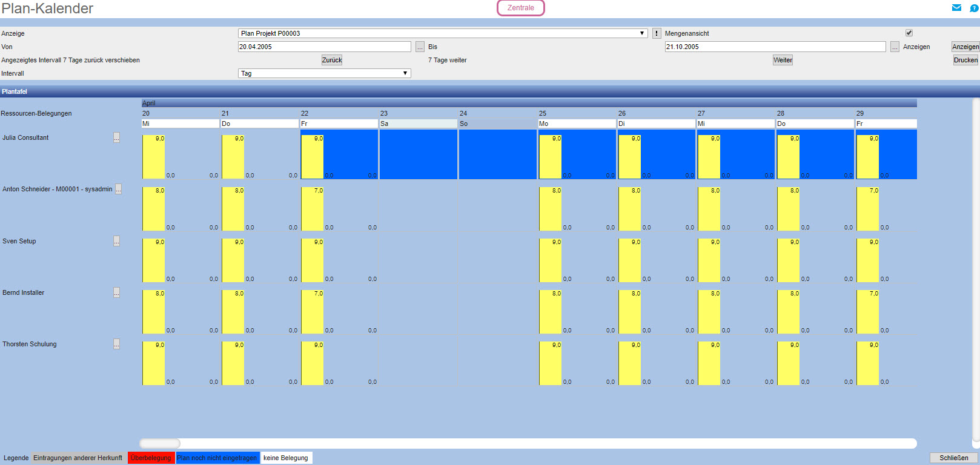The height and width of the screenshot is (465, 980).
Task: Click the Bernd Installer resource name
Action: (24, 292)
